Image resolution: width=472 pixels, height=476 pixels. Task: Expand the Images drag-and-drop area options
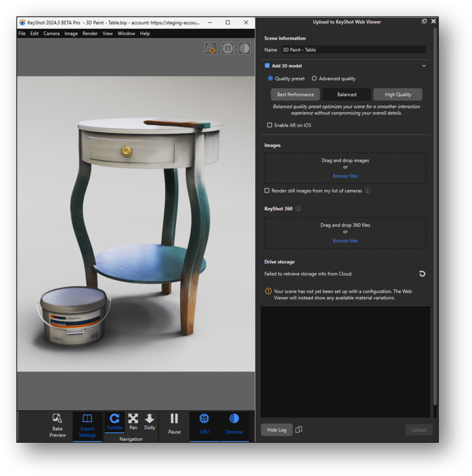[x=345, y=176]
